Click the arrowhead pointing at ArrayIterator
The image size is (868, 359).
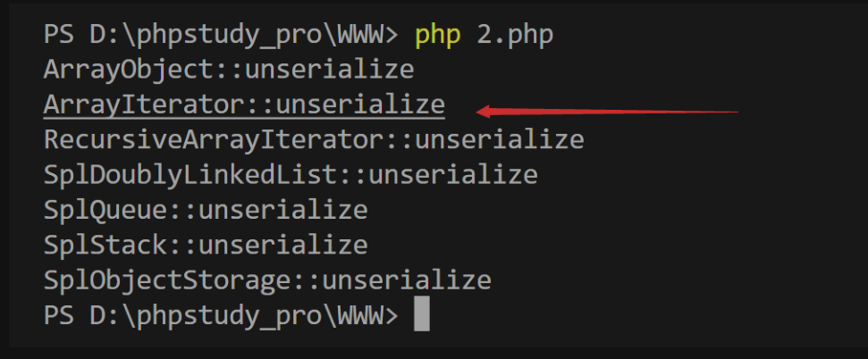pos(484,112)
